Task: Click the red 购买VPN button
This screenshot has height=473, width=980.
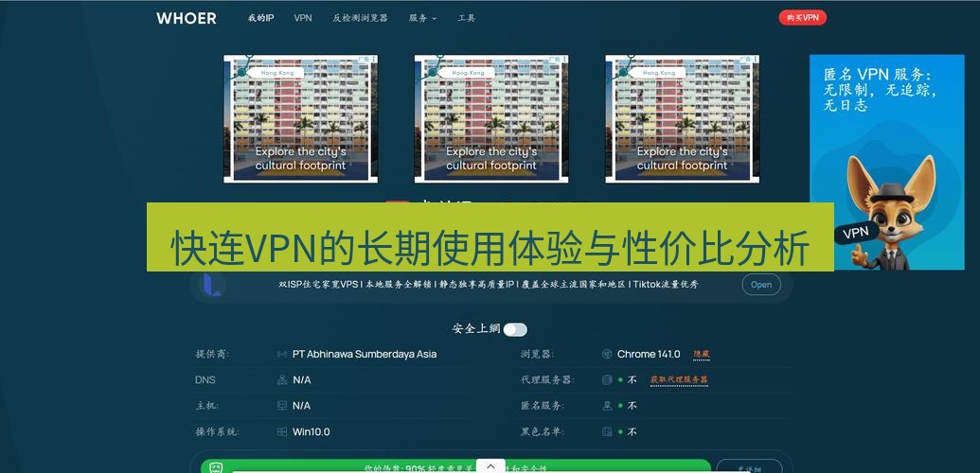Action: [803, 18]
